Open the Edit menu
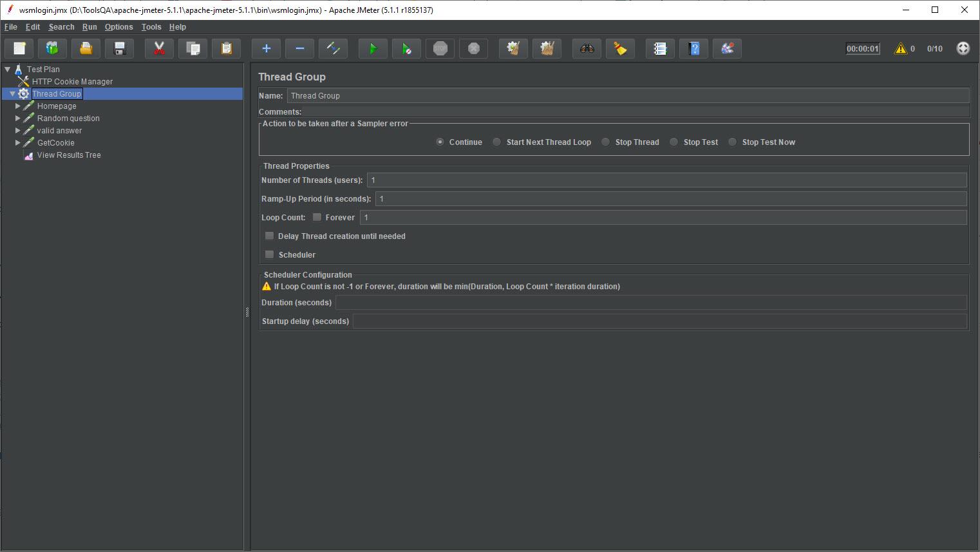Viewport: 980px width, 552px height. click(x=33, y=27)
